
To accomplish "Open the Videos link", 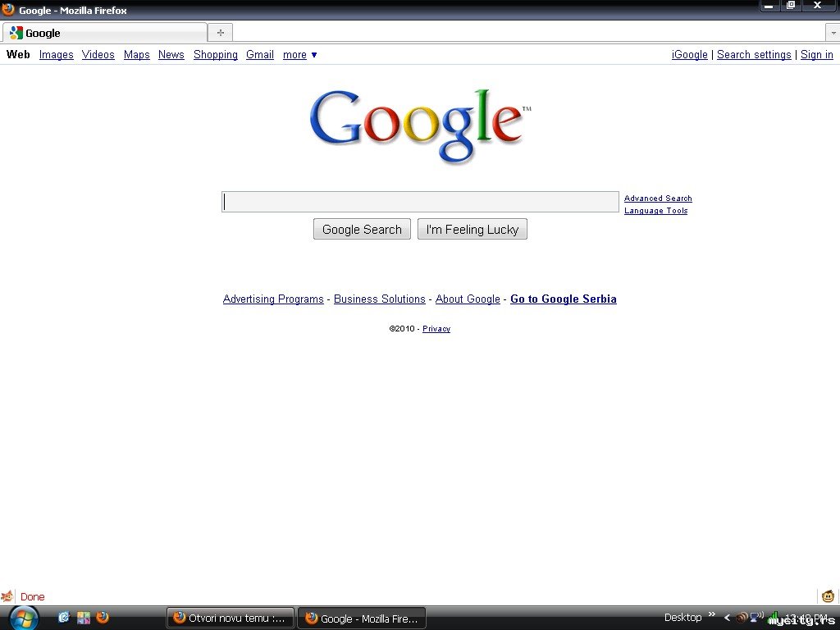I will tap(98, 55).
